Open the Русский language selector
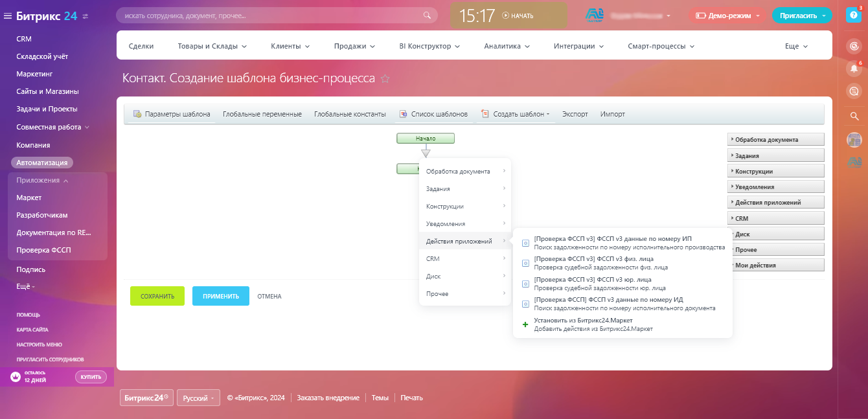868x419 pixels. click(198, 398)
